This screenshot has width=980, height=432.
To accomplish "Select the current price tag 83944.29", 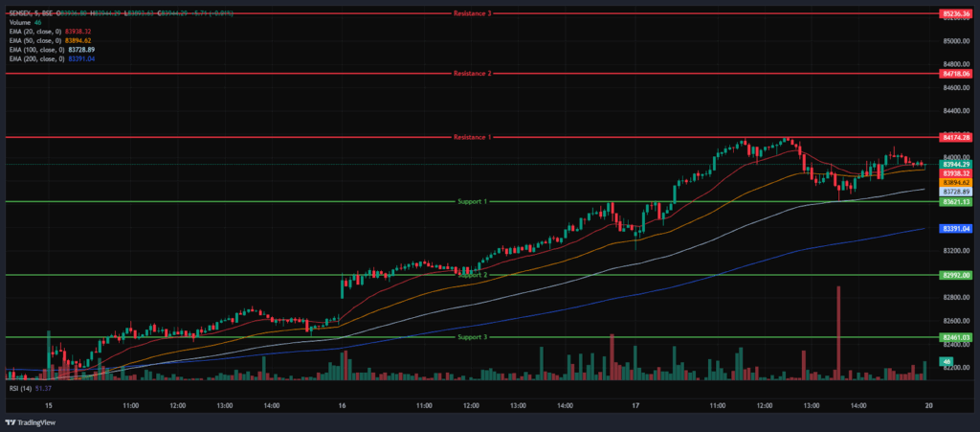I will 956,164.
